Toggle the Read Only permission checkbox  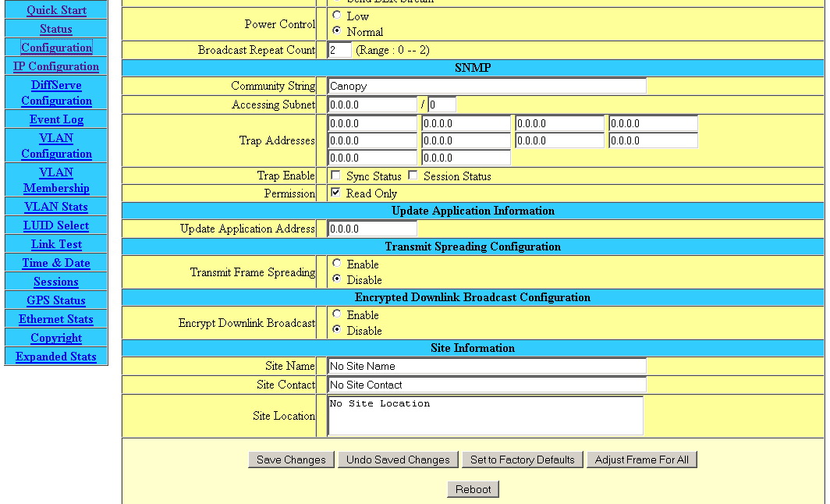(335, 192)
